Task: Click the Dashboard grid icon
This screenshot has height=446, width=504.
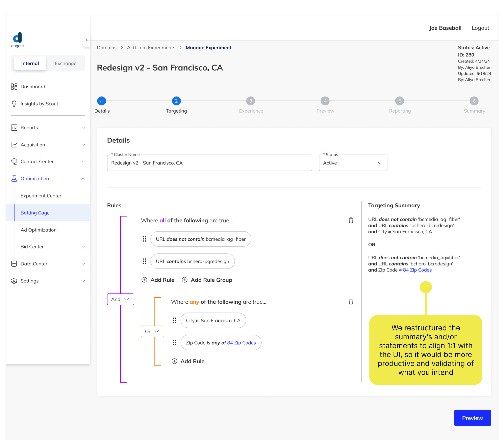Action: tap(14, 87)
